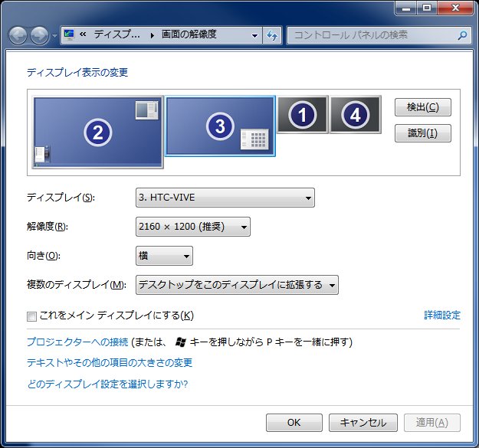Check これをメイン ディスプレイにする checkbox

point(31,316)
